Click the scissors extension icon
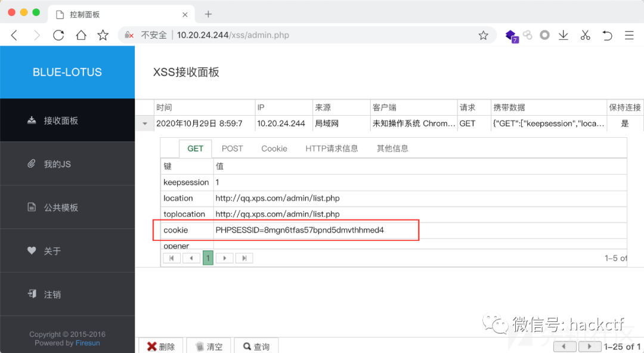Image resolution: width=644 pixels, height=353 pixels. click(x=585, y=35)
